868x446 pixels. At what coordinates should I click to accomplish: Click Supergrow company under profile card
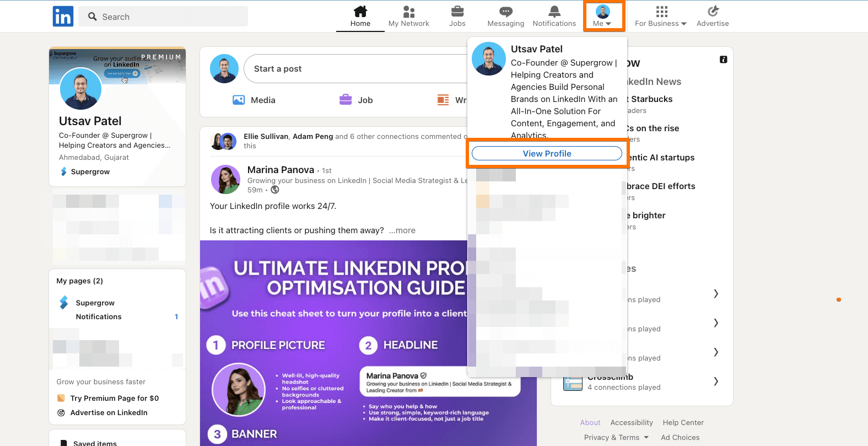tap(85, 171)
